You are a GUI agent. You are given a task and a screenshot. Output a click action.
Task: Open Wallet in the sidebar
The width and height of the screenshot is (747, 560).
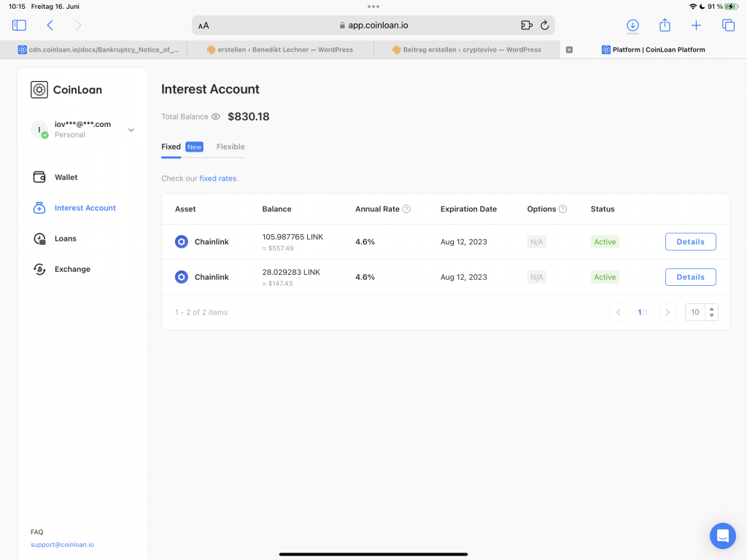click(66, 177)
